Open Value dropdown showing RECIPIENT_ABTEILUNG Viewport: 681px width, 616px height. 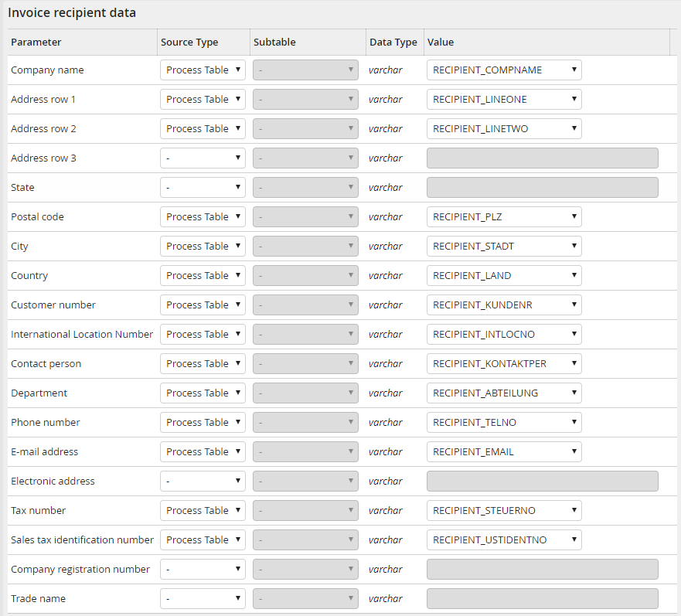click(504, 393)
